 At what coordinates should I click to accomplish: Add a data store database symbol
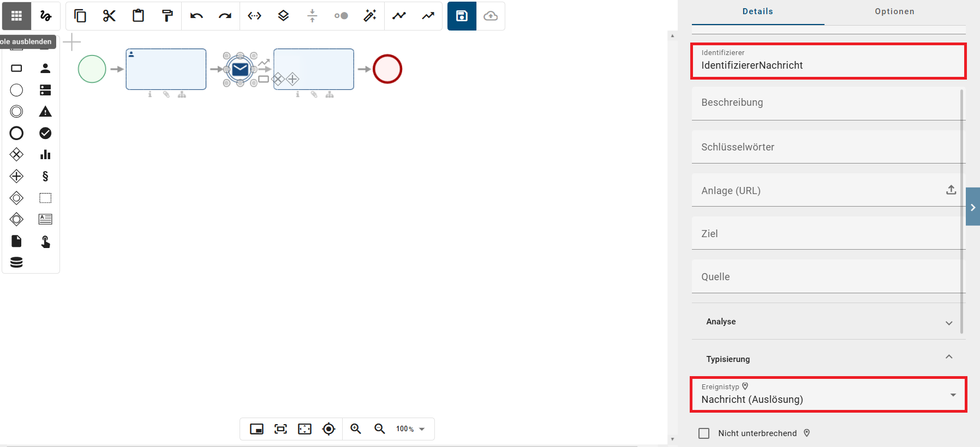click(16, 262)
